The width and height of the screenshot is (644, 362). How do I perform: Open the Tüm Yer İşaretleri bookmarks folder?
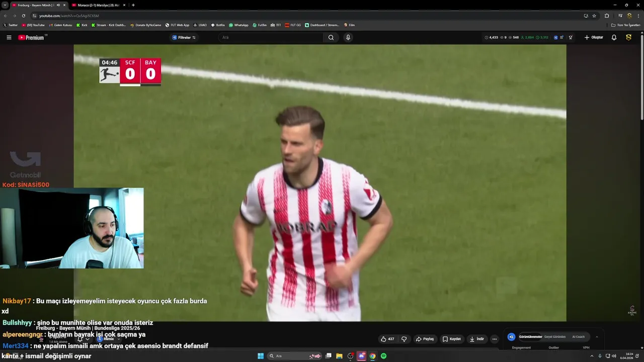[626, 25]
